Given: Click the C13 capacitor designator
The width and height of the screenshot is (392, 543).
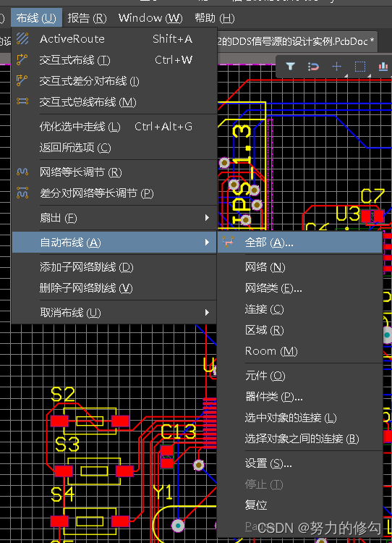Looking at the screenshot, I should (179, 432).
